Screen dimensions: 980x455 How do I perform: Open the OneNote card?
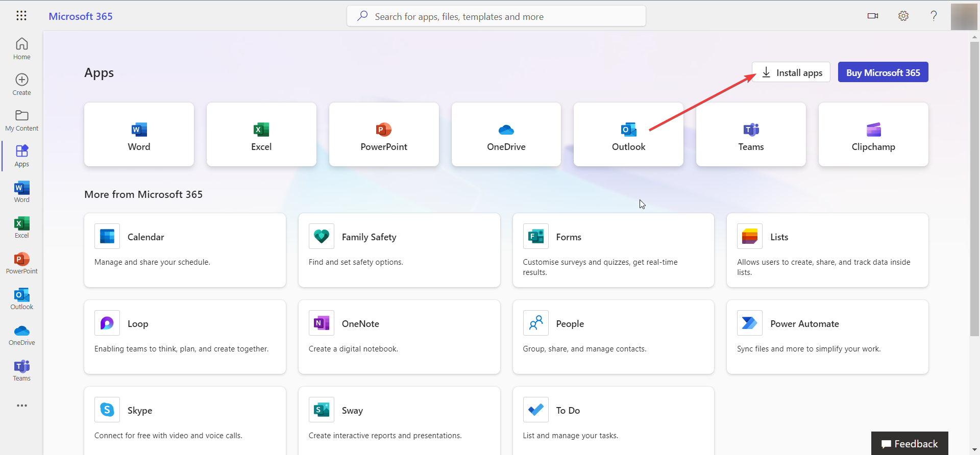399,337
